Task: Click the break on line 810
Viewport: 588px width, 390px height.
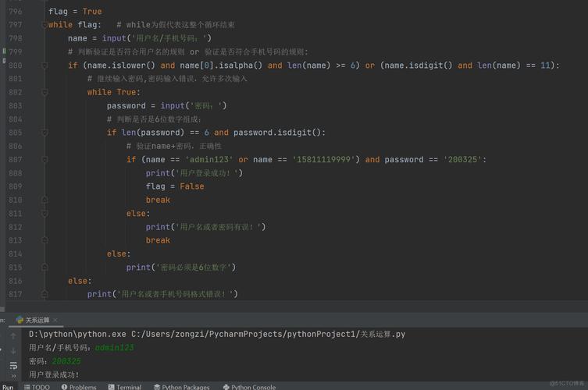Action: pyautogui.click(x=158, y=200)
